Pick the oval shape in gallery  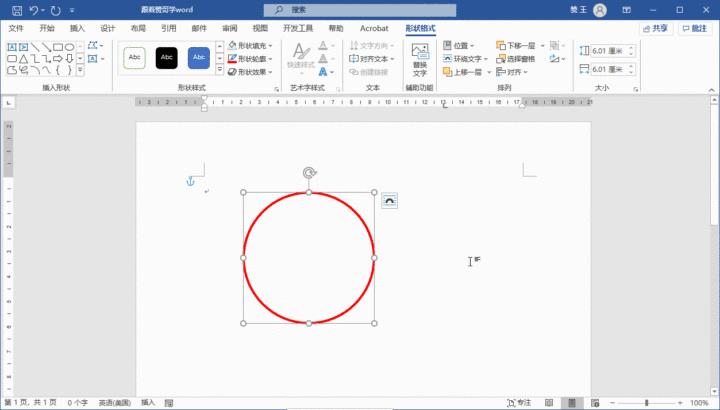(69, 47)
